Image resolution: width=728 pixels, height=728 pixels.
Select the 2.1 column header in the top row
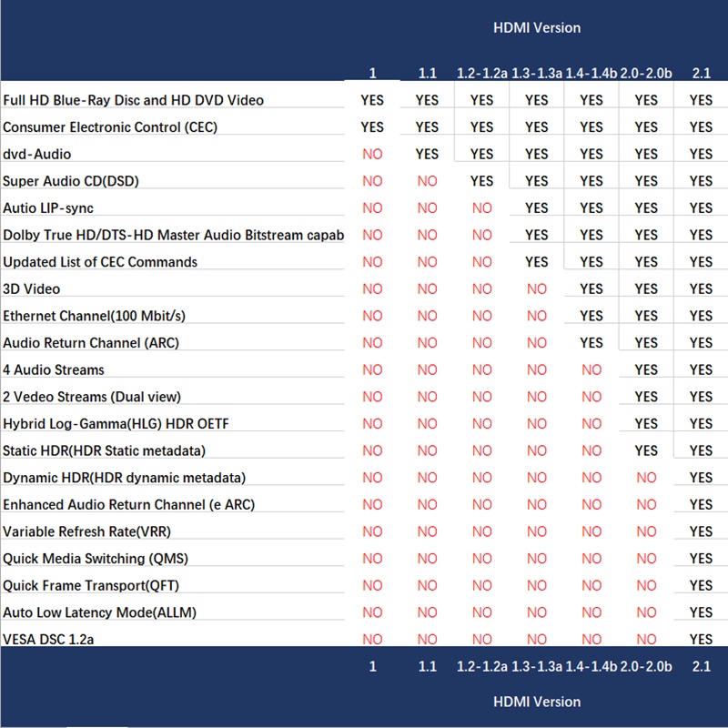[x=701, y=74]
